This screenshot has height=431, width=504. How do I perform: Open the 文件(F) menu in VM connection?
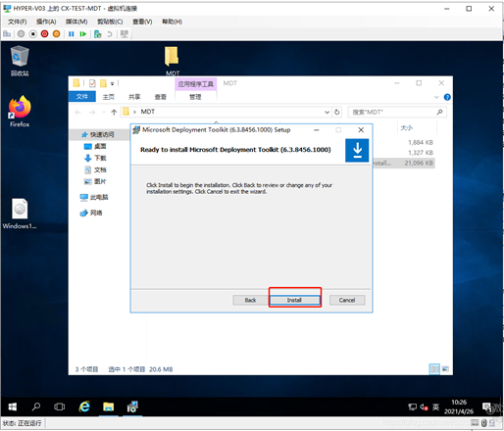coord(18,22)
